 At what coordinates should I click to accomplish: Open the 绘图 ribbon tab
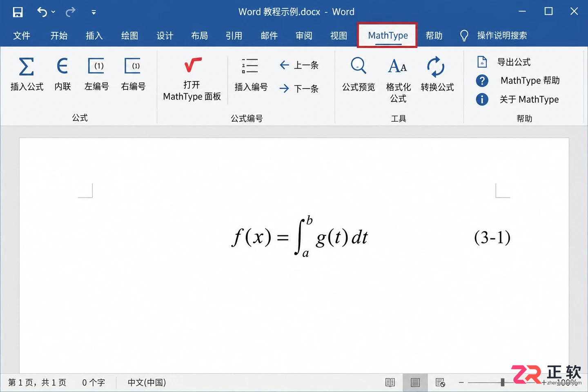pos(129,36)
